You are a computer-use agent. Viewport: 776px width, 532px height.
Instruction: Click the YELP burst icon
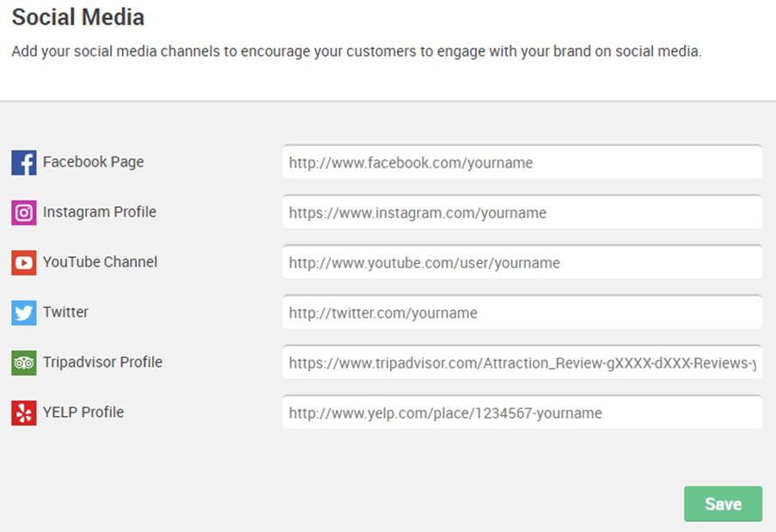coord(24,413)
